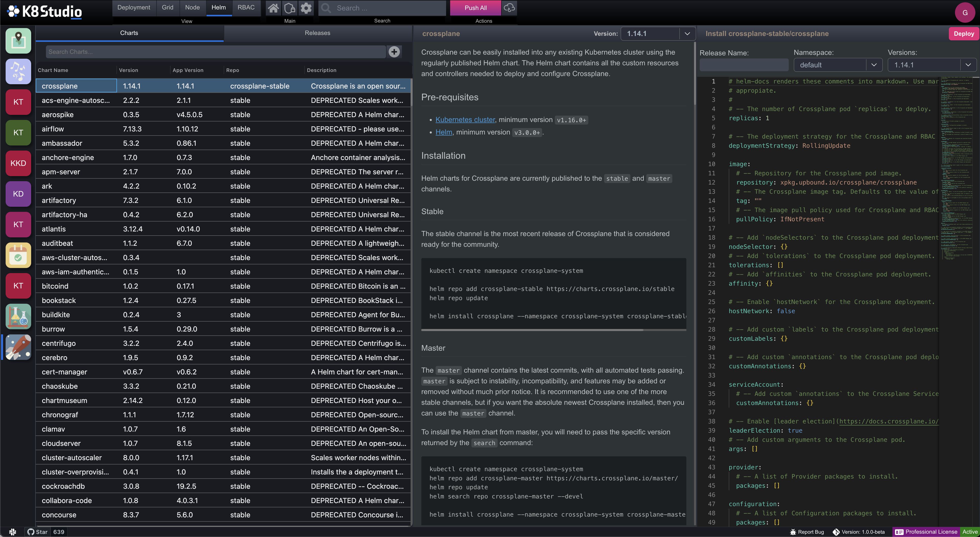Click the 'replicas: 1' line in the editor
This screenshot has width=980, height=537.
point(749,118)
